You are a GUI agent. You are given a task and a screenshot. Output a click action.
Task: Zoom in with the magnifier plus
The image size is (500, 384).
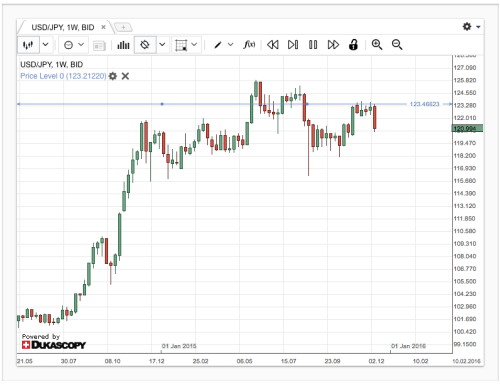click(x=377, y=45)
